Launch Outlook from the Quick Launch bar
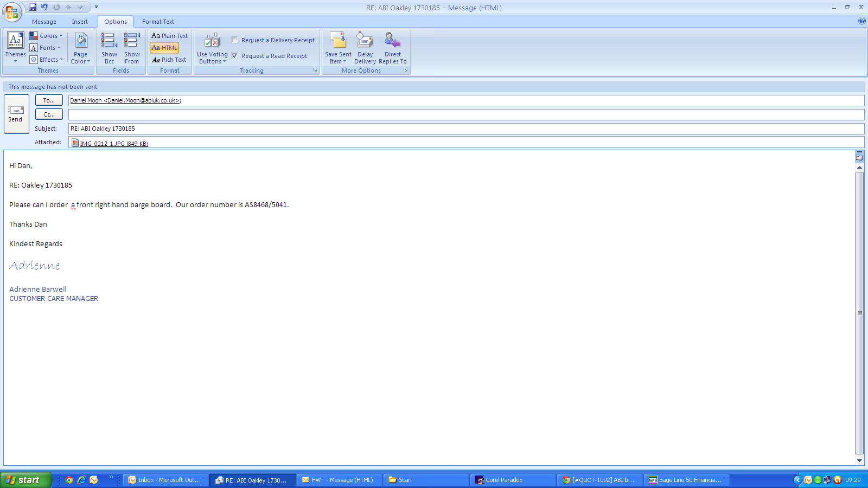868x488 pixels. coord(94,480)
